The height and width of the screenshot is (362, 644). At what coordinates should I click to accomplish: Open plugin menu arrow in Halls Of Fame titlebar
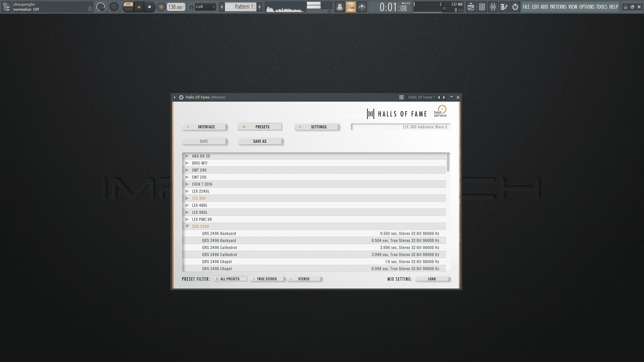(175, 97)
